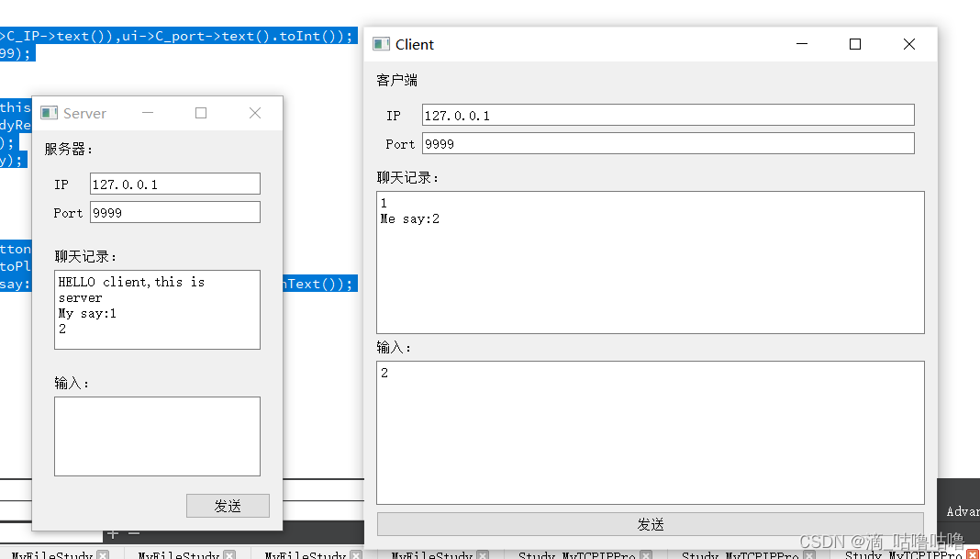The image size is (980, 559).
Task: Click the plus icon below the editor
Action: tap(113, 533)
